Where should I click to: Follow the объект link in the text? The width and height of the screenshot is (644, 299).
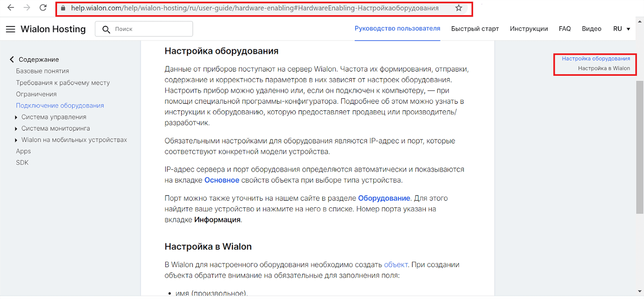[396, 265]
